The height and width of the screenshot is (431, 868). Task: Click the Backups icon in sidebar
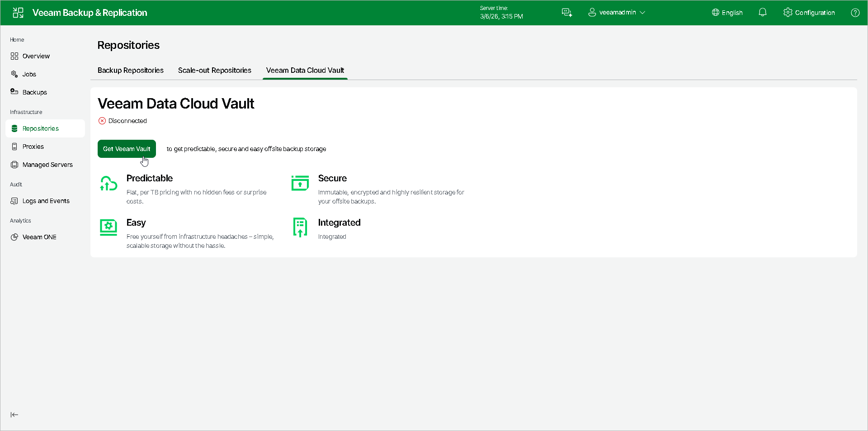(x=14, y=92)
